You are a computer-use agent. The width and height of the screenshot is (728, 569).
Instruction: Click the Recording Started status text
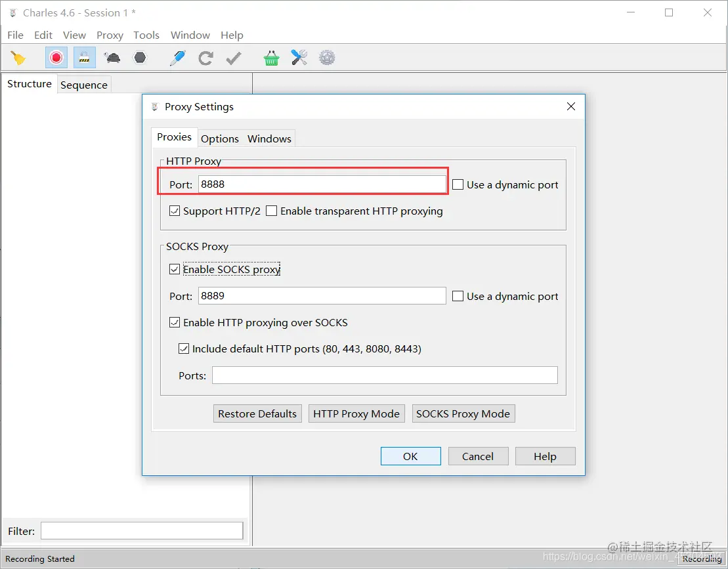click(40, 558)
